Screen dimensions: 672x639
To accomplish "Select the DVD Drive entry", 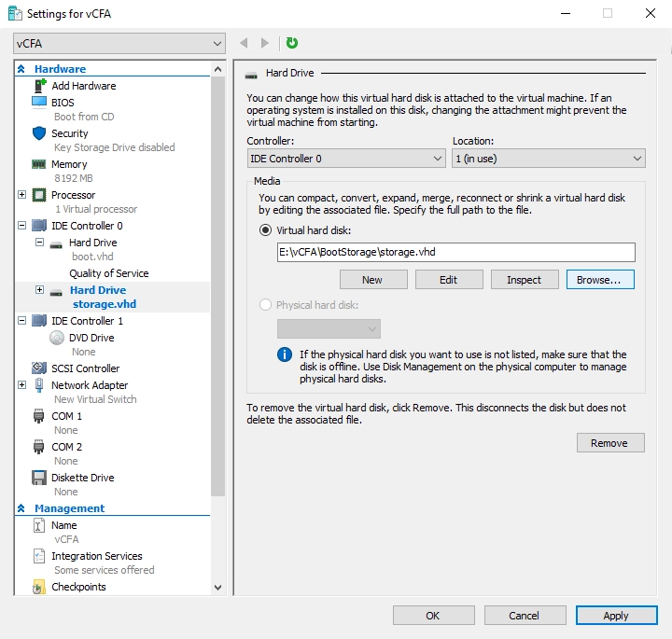I will pyautogui.click(x=112, y=344).
